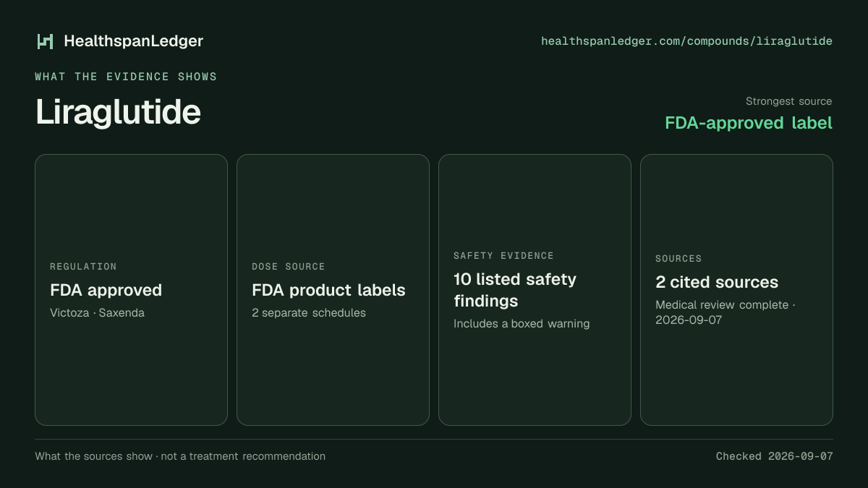Open the healthspanledger.com/compounds/liraglutide URL
The height and width of the screenshot is (488, 868).
686,41
